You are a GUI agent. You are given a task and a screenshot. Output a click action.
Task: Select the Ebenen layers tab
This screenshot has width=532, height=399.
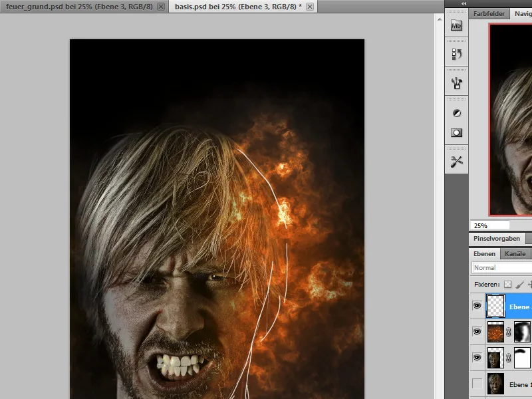(484, 254)
